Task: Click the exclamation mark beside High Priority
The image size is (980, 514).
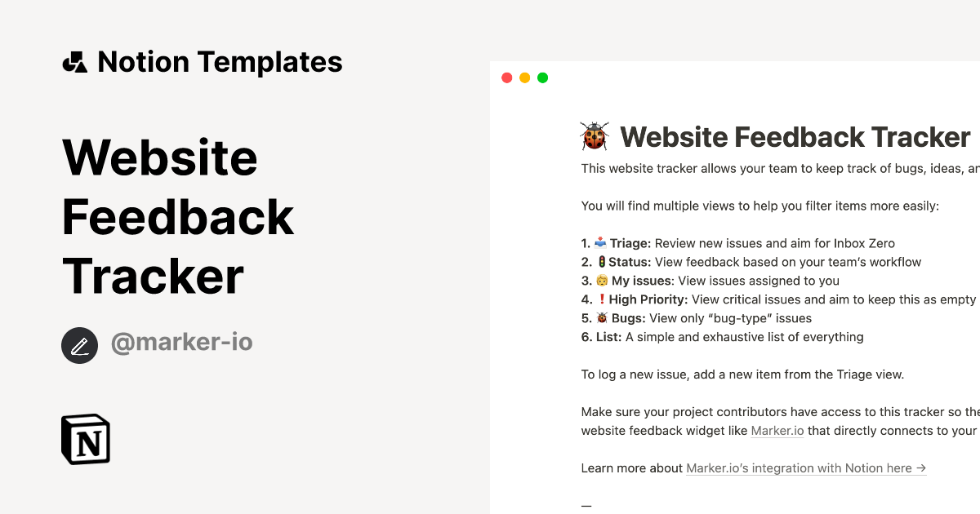Action: [x=600, y=299]
